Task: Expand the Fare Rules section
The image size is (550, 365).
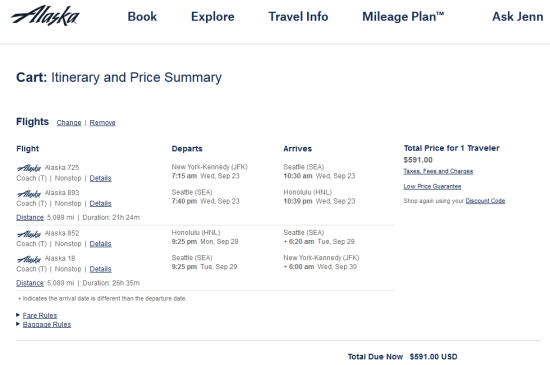Action: coord(40,315)
